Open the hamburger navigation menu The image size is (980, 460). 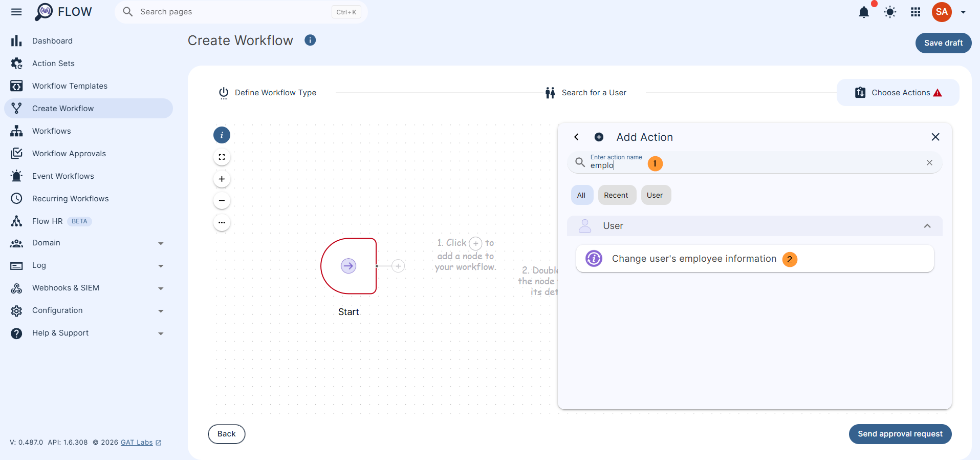tap(16, 12)
